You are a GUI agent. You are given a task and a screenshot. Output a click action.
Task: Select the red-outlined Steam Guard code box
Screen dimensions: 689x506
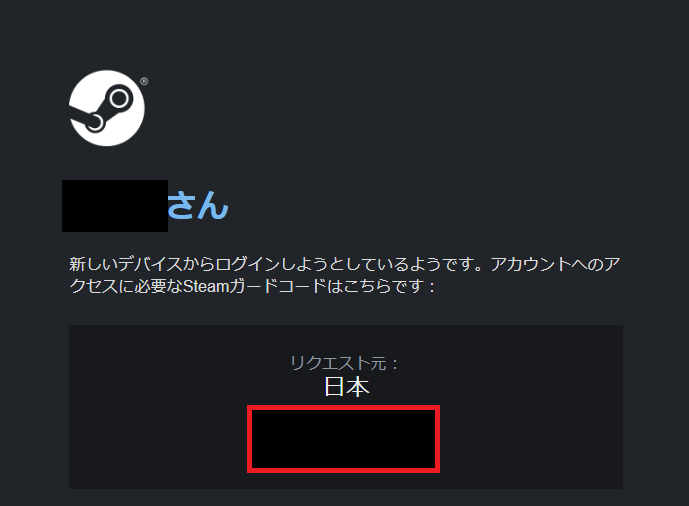pos(344,439)
